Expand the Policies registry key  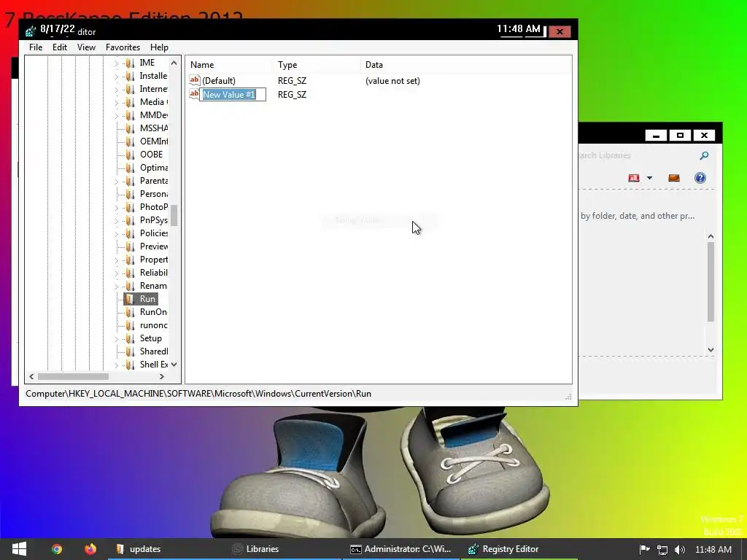coord(116,234)
